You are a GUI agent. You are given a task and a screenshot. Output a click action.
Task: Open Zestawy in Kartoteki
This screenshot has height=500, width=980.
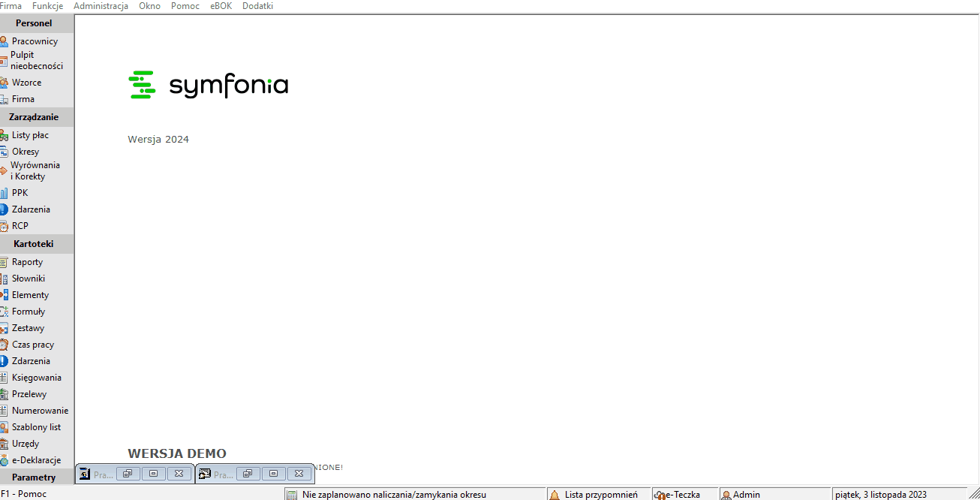pos(28,328)
